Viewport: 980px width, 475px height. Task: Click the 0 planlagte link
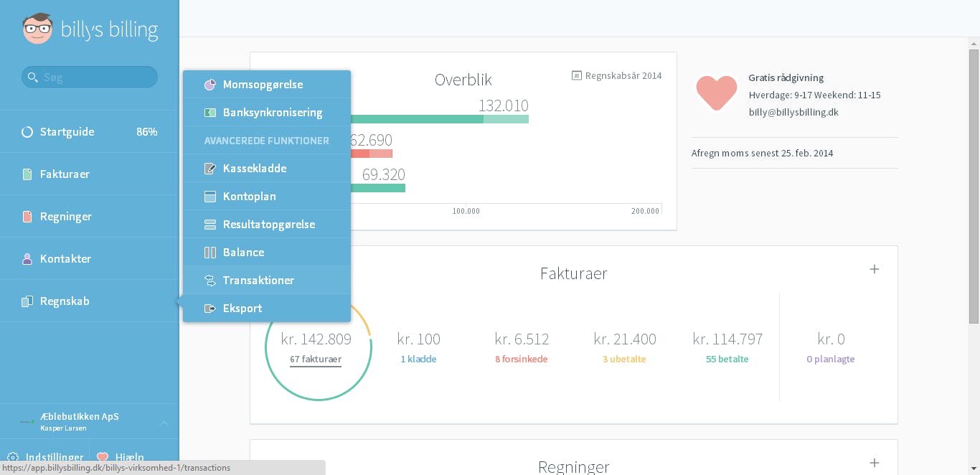(x=831, y=359)
